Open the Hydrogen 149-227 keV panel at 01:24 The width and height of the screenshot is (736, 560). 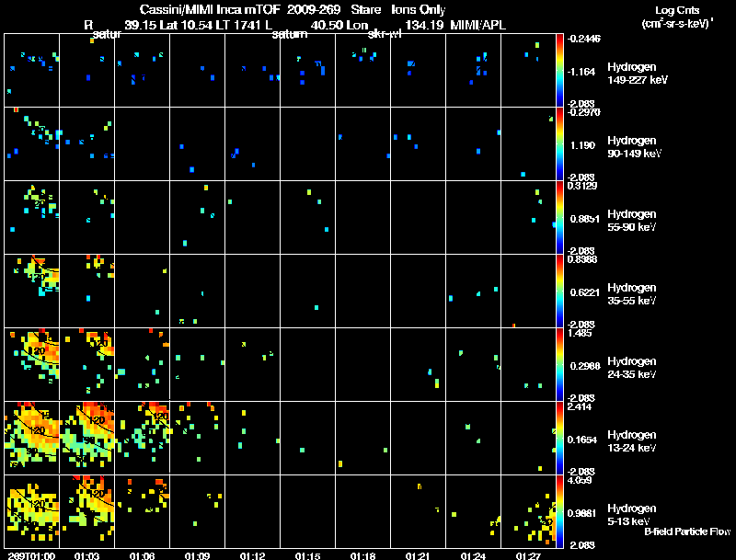(473, 71)
